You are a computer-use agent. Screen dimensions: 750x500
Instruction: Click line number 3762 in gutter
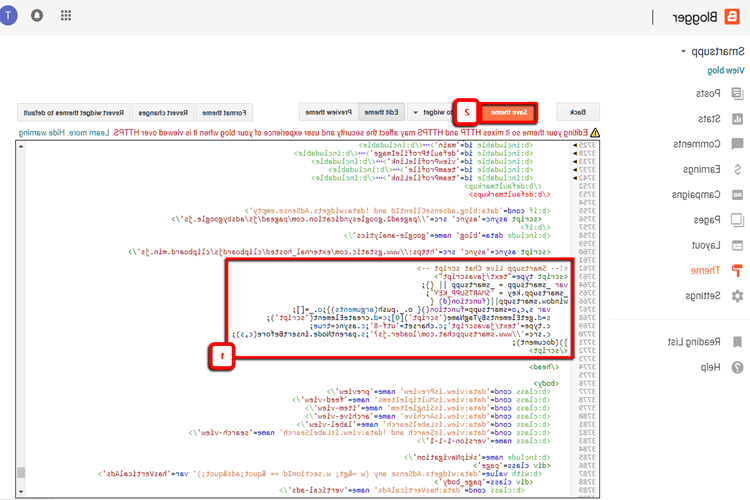pyautogui.click(x=587, y=268)
